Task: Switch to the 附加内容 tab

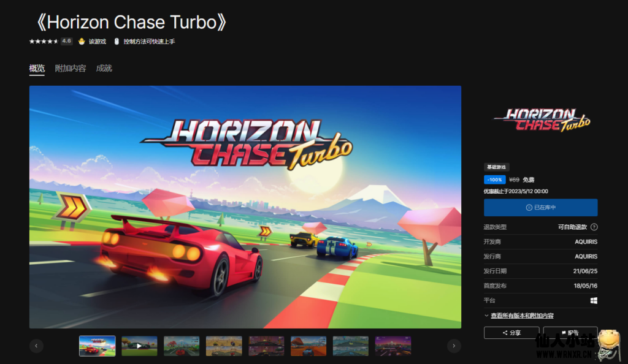Action: coord(71,69)
